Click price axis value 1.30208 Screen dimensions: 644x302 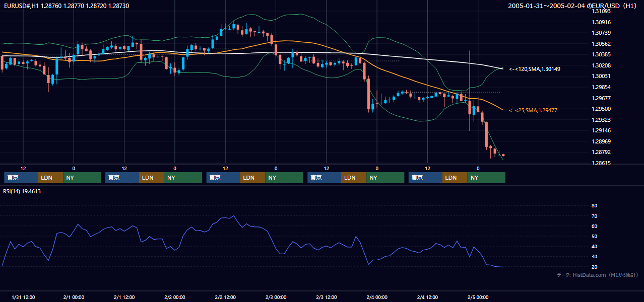[x=601, y=65]
